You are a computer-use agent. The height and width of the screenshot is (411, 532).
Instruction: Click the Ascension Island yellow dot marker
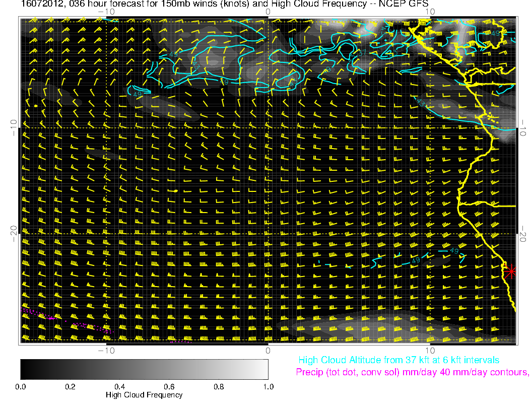click(x=35, y=106)
